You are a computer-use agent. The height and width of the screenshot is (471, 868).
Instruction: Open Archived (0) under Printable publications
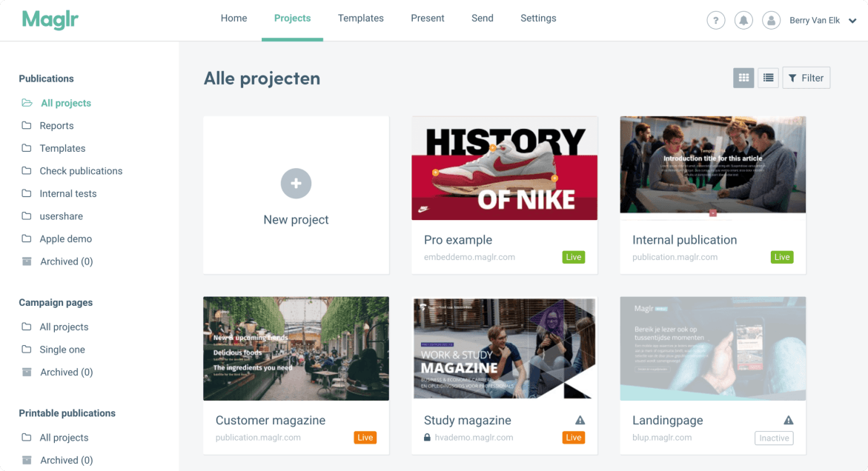(67, 460)
